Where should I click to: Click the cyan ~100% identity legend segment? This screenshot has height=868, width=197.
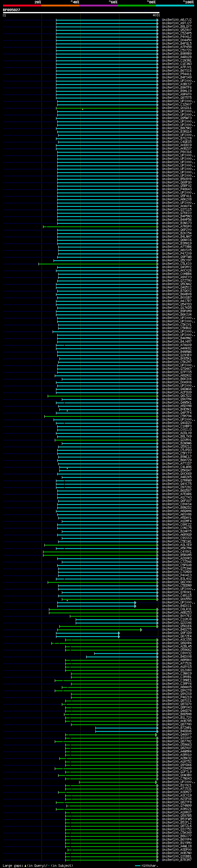coord(175,6)
